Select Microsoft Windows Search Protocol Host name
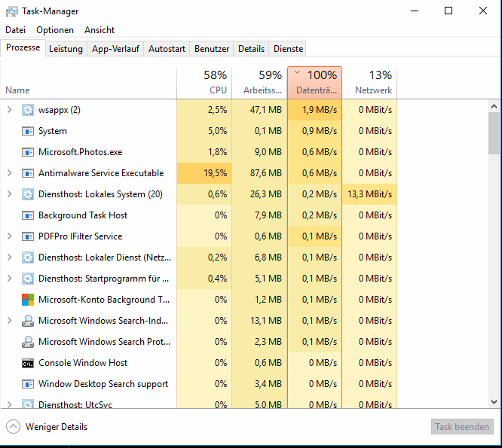 104,342
